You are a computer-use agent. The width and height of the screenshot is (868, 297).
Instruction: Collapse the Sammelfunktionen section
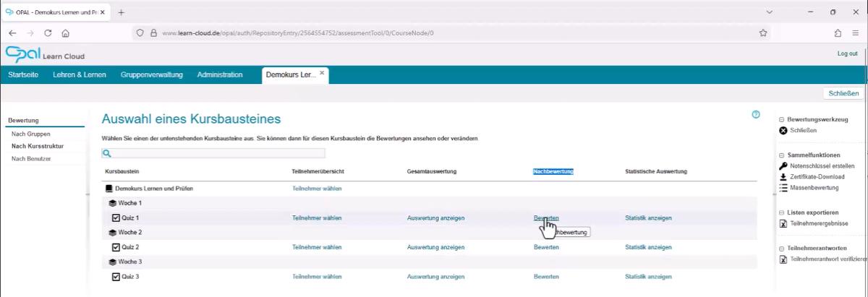tap(782, 155)
